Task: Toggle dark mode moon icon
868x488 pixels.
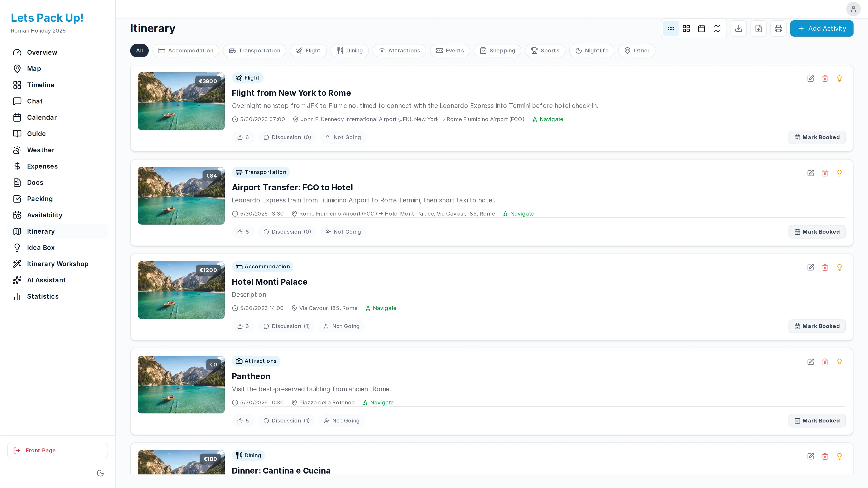Action: [x=100, y=473]
